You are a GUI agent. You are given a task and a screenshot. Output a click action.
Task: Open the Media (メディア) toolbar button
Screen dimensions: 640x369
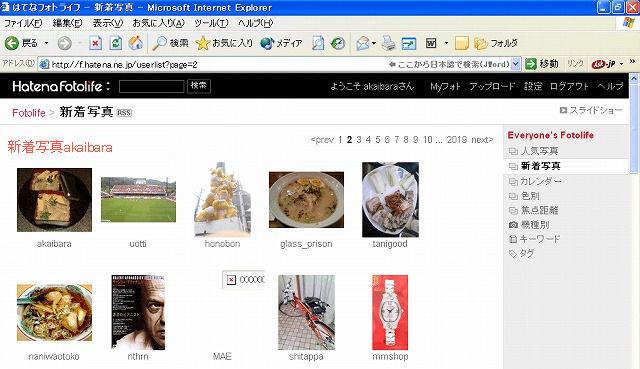(281, 43)
